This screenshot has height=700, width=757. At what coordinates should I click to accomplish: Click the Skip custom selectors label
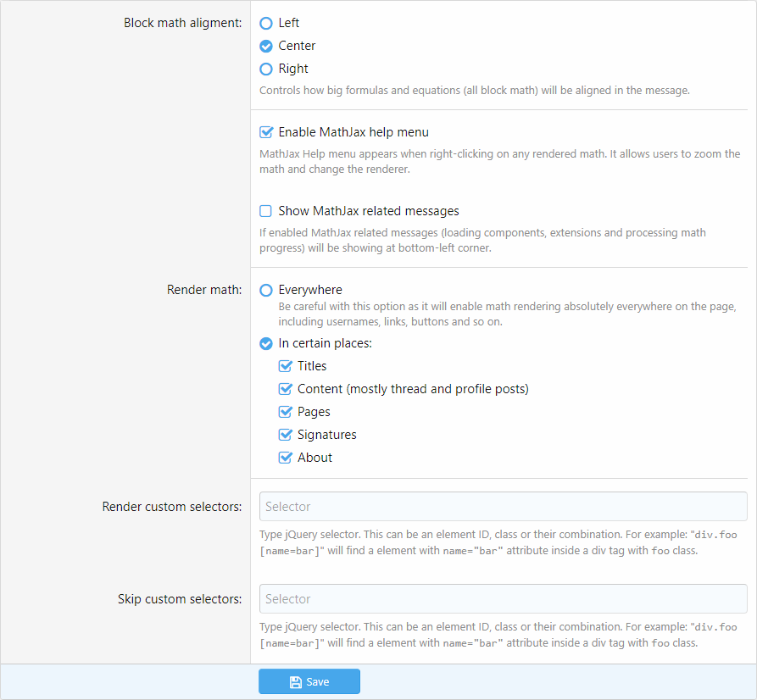tap(180, 599)
